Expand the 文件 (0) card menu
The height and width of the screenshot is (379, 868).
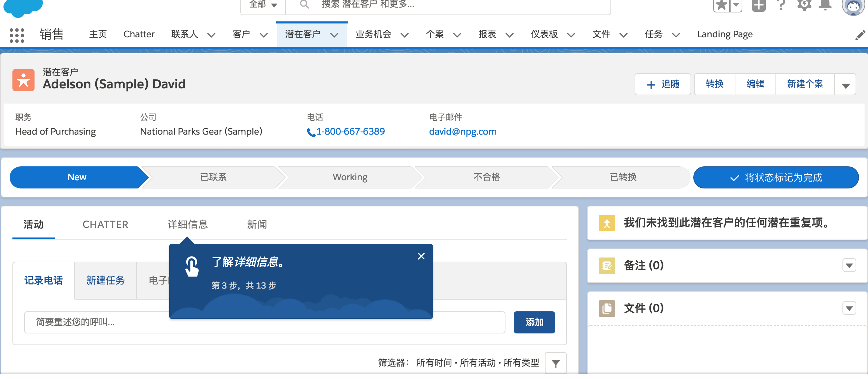coord(849,308)
